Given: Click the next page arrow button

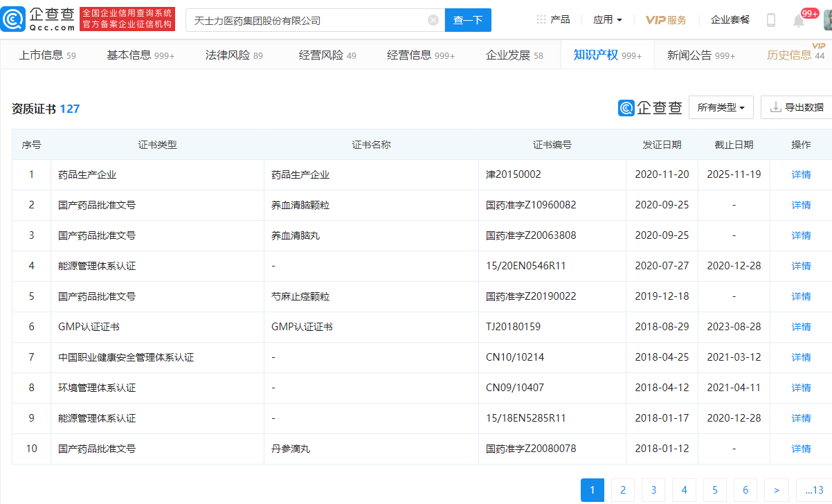Looking at the screenshot, I should coord(776,489).
